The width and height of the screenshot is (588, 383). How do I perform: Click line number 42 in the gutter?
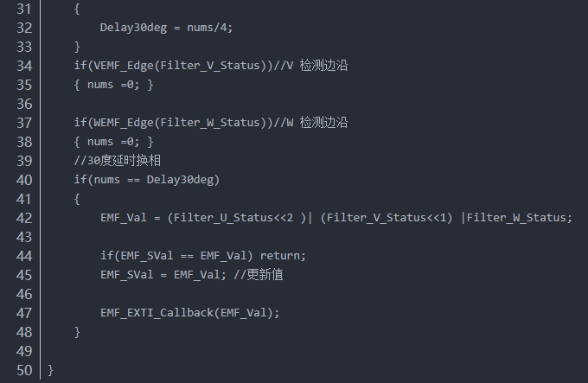[24, 218]
